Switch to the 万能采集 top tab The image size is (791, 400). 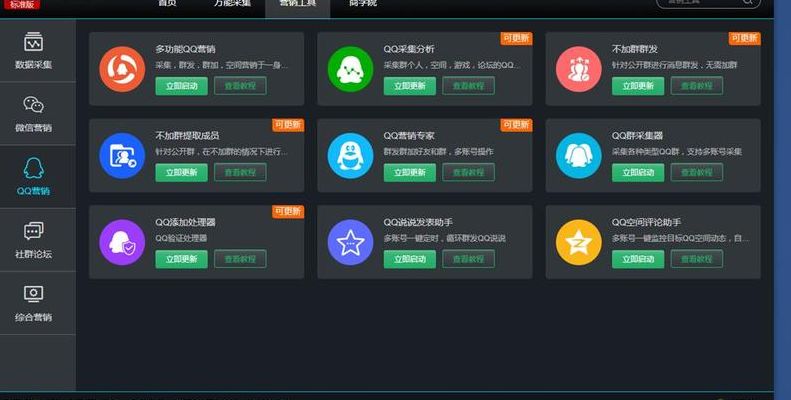pos(232,4)
